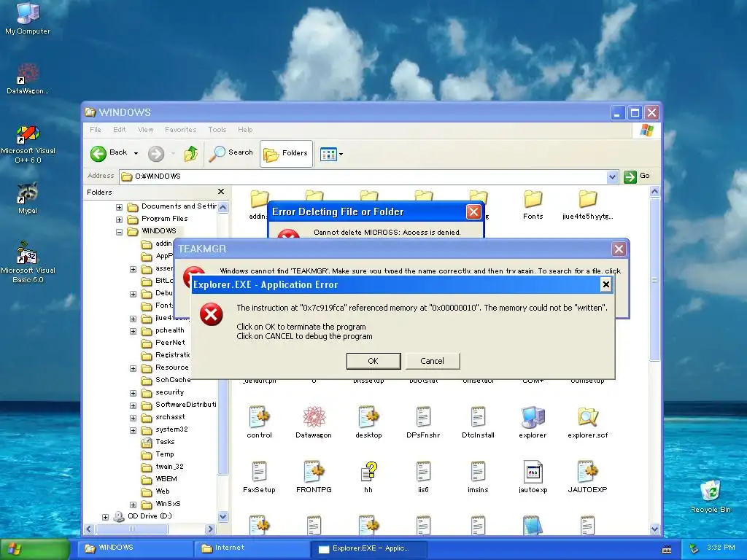Expand the WinSxS folder node
The height and width of the screenshot is (560, 747).
(x=133, y=505)
